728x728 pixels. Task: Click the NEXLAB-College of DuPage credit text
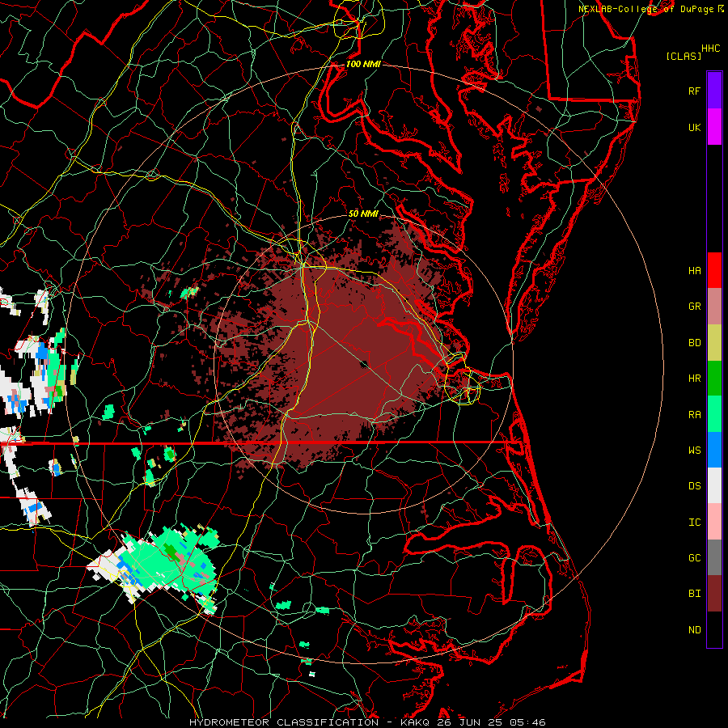(646, 9)
